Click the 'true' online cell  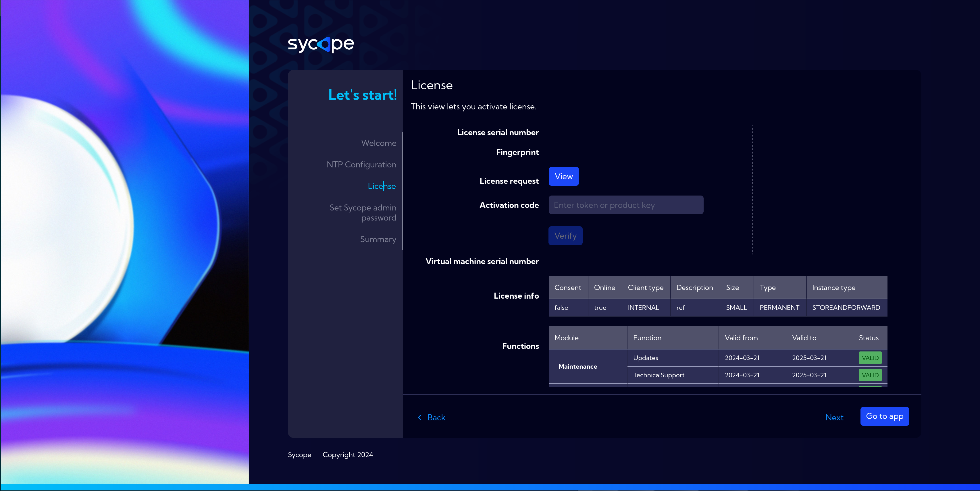604,307
